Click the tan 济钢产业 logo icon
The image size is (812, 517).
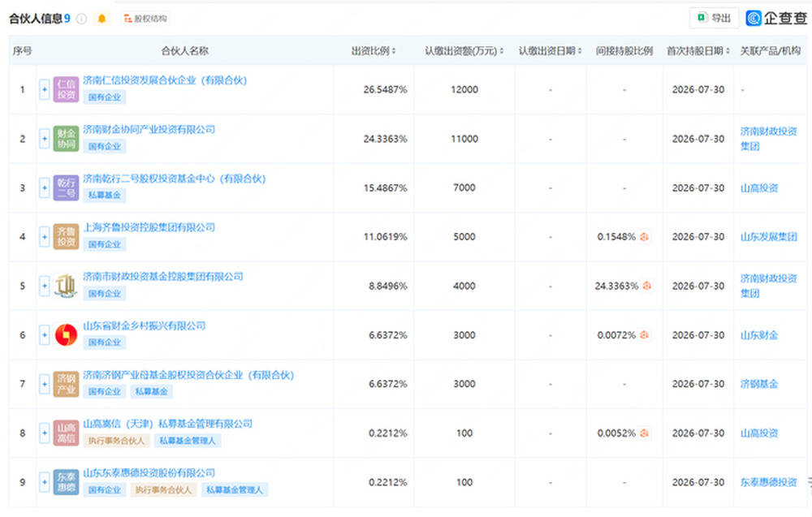pyautogui.click(x=67, y=384)
